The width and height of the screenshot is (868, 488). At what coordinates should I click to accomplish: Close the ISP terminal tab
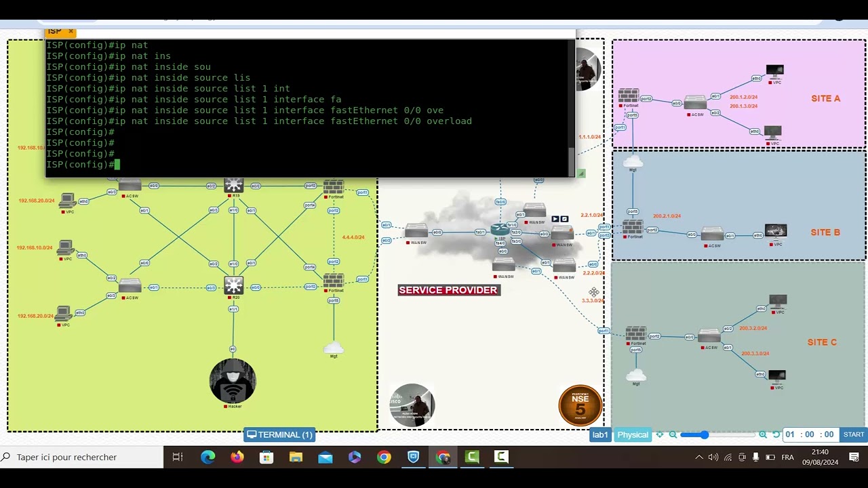click(x=71, y=31)
